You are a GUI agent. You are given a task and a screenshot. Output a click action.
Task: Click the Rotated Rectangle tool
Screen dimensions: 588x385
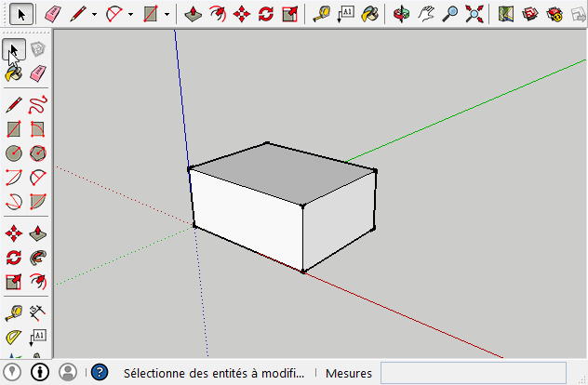[x=38, y=129]
